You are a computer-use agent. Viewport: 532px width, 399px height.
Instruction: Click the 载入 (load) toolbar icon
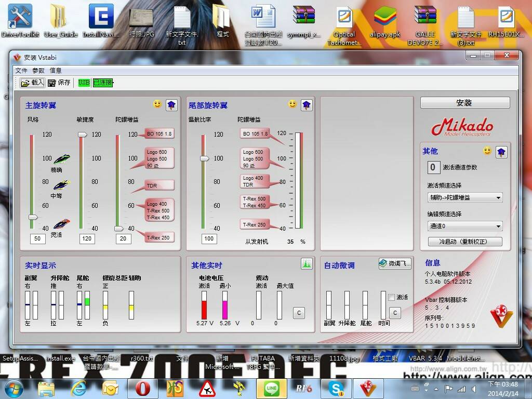[32, 83]
